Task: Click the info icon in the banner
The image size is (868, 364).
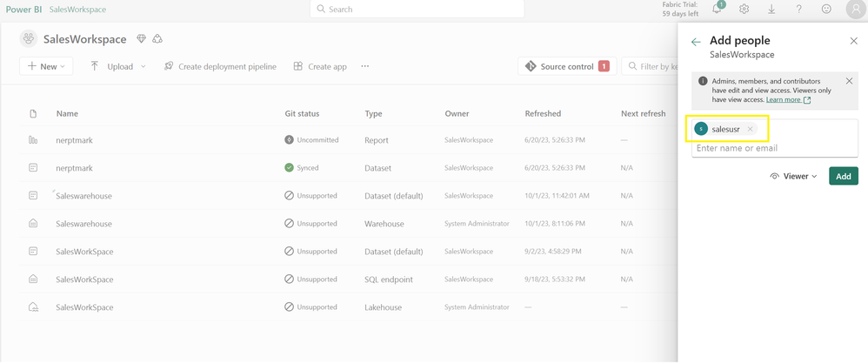Action: 703,81
